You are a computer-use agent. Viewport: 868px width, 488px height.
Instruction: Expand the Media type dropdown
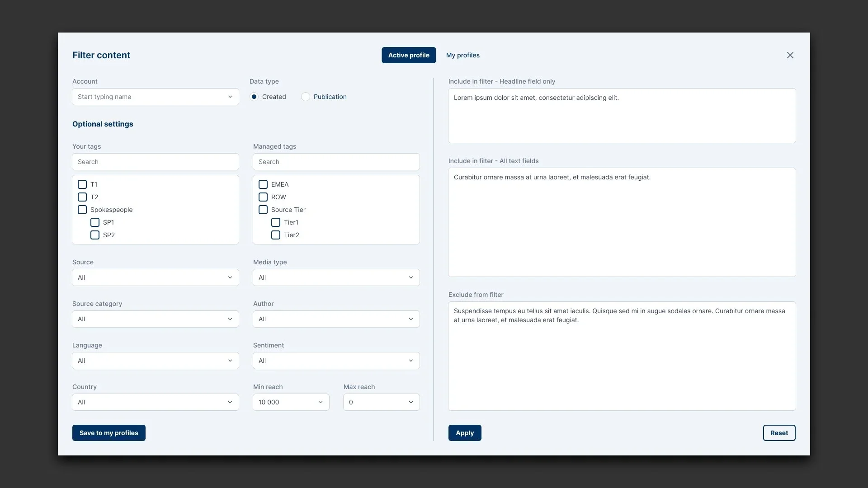click(x=336, y=277)
